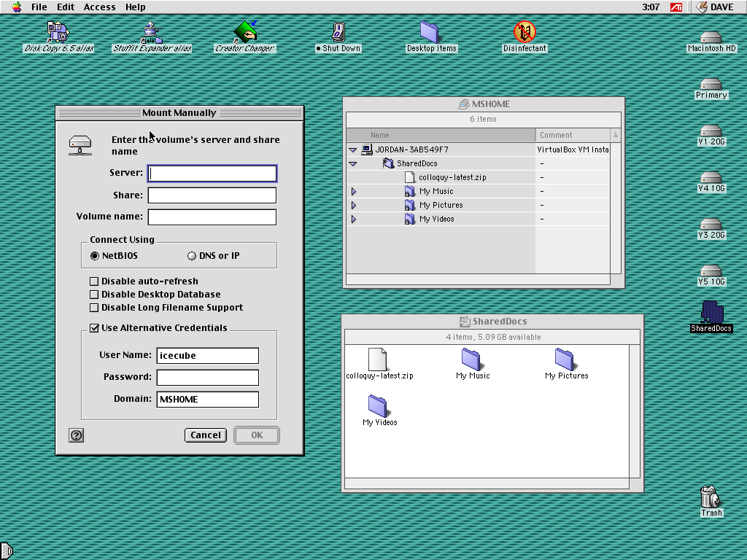Select the Creator Changer desktop icon
The image size is (747, 560).
tap(245, 32)
